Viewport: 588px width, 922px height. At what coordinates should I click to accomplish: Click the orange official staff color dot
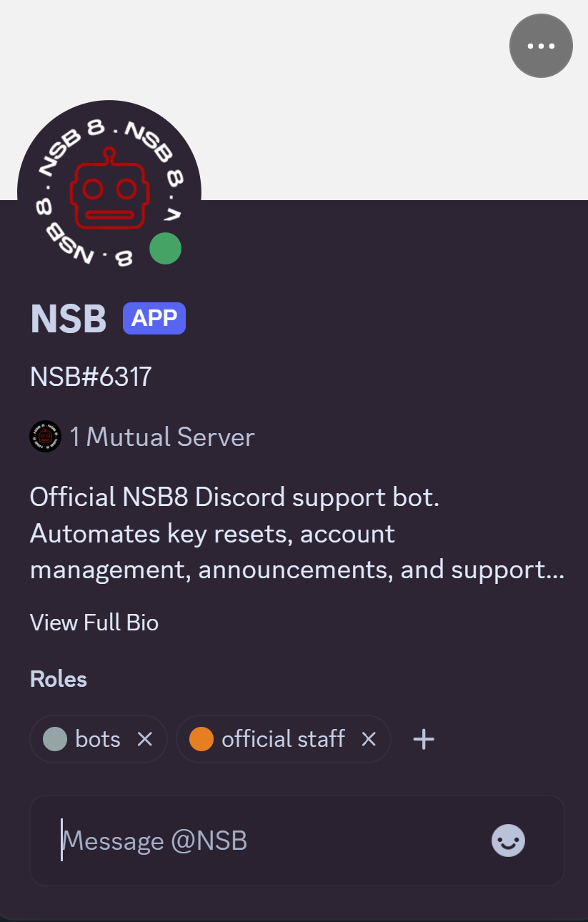[x=201, y=739]
